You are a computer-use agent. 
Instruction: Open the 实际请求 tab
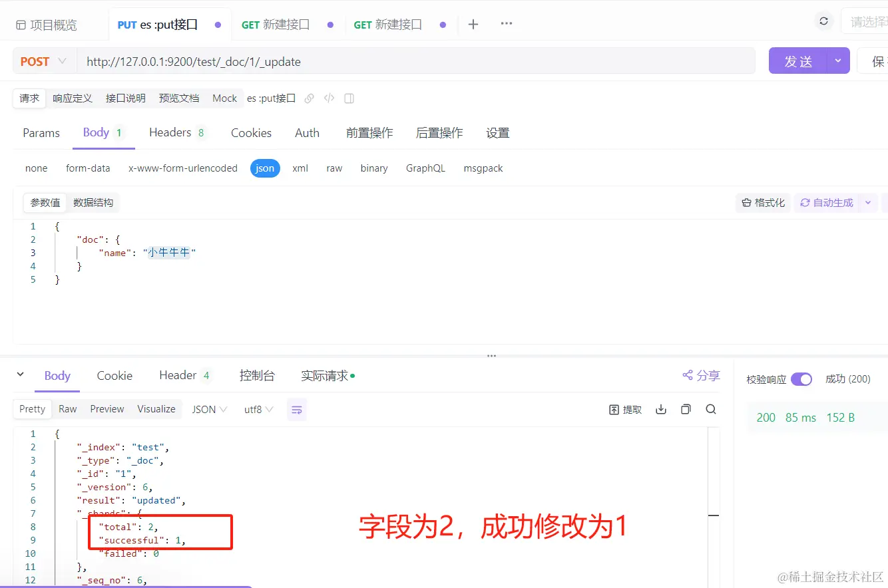pyautogui.click(x=328, y=376)
